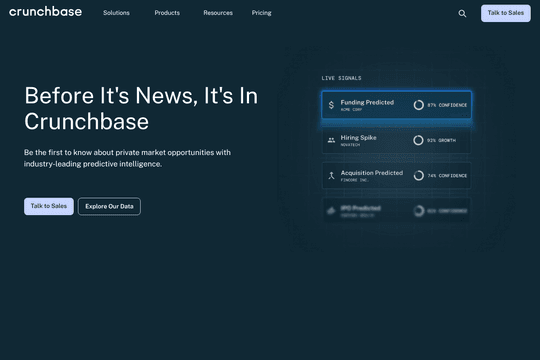Click the people icon on Hiring Spike
Screen dimensions: 540x360
331,140
